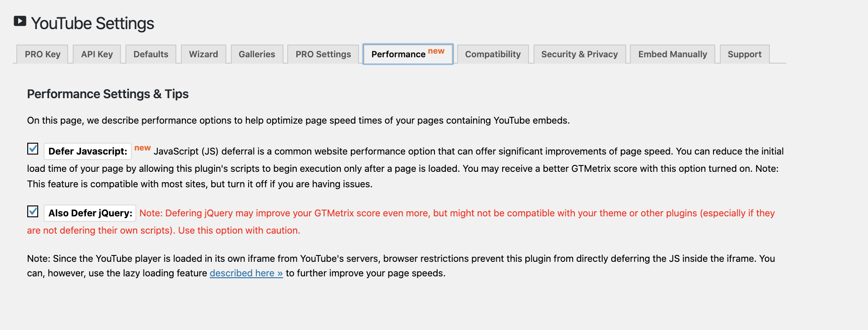Viewport: 868px width, 330px height.
Task: Open the API Key tab
Action: click(x=96, y=54)
